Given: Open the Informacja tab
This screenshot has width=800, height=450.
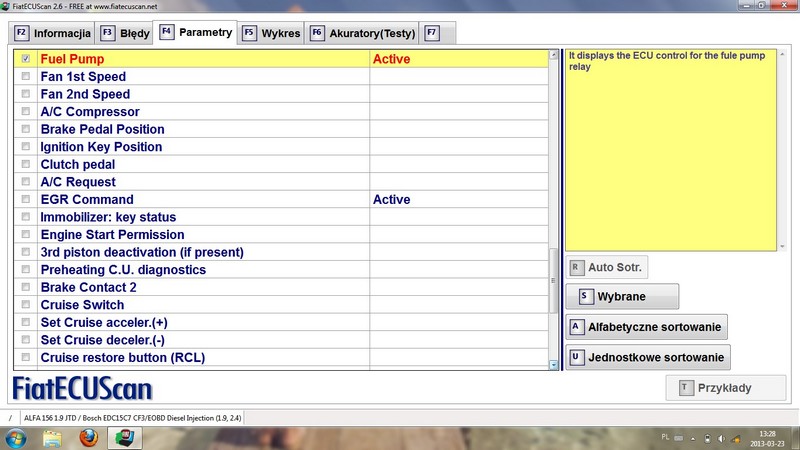Looking at the screenshot, I should click(x=52, y=33).
